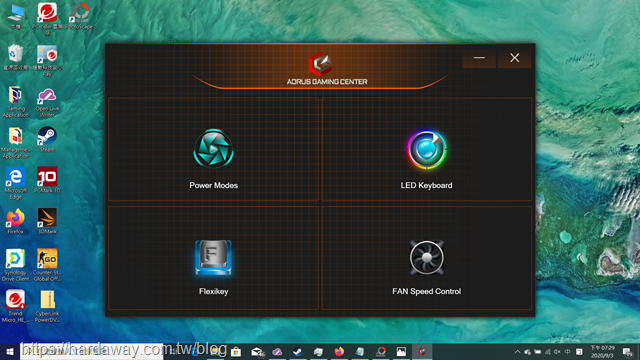Select the Firefox desktop shortcut
The width and height of the screenshot is (640, 360).
pyautogui.click(x=16, y=221)
